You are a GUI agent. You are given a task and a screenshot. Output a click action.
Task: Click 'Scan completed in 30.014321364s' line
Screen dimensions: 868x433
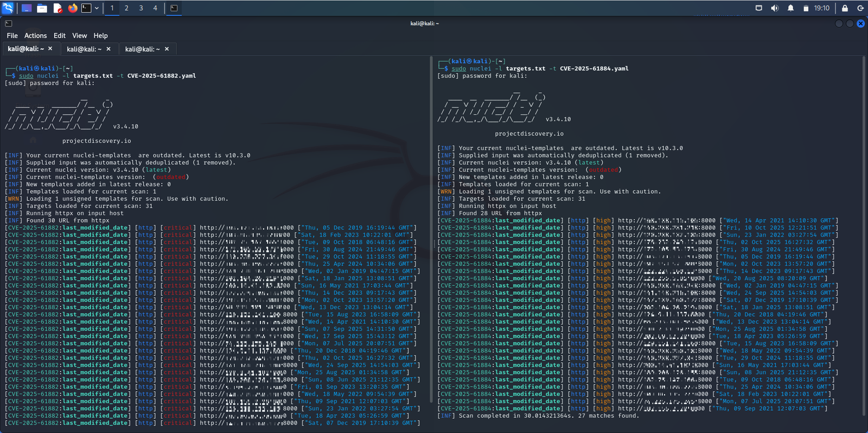[538, 416]
